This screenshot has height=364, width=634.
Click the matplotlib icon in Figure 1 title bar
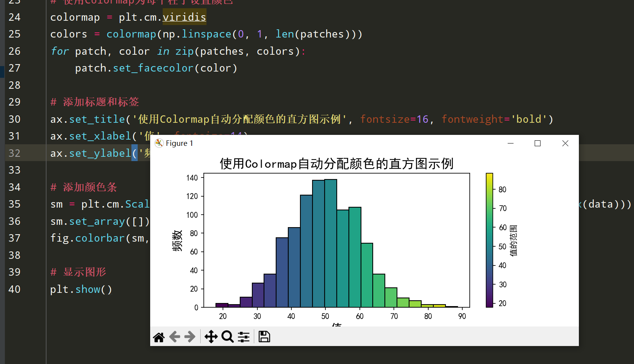click(x=159, y=143)
